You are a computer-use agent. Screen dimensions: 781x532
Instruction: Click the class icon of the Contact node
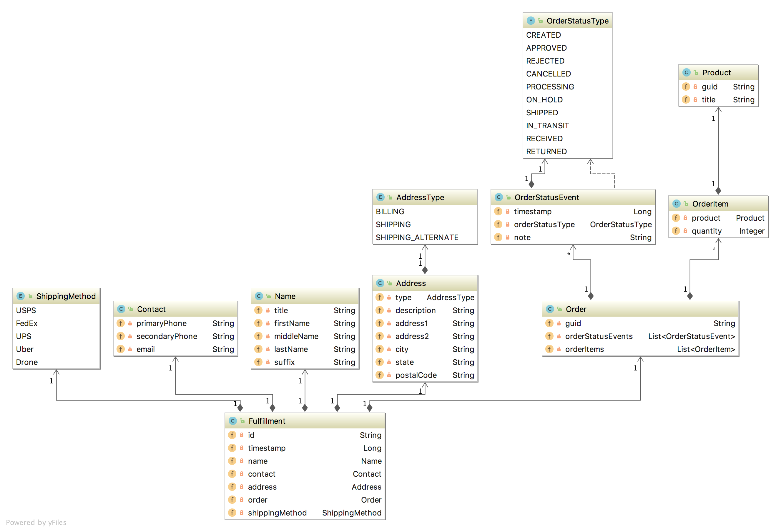[121, 309]
